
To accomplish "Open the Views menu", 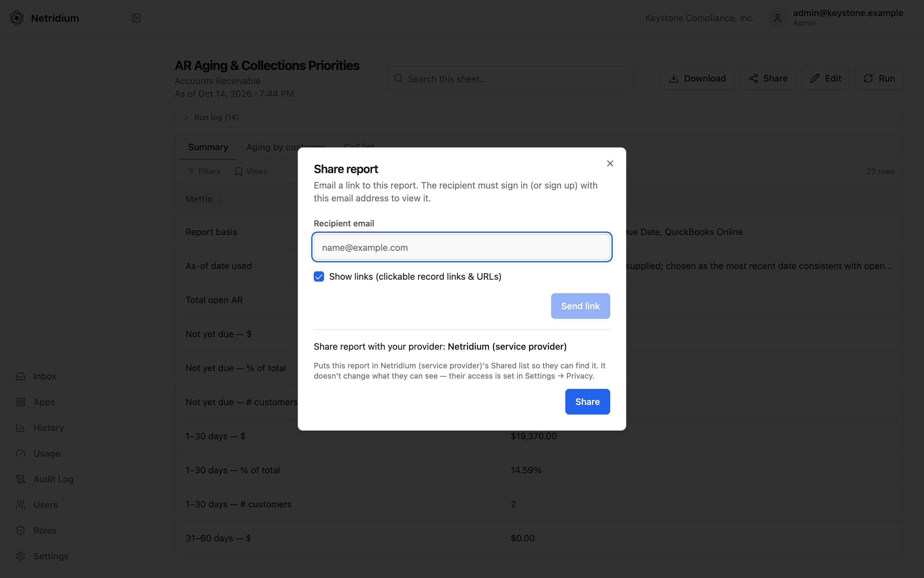I will 251,171.
